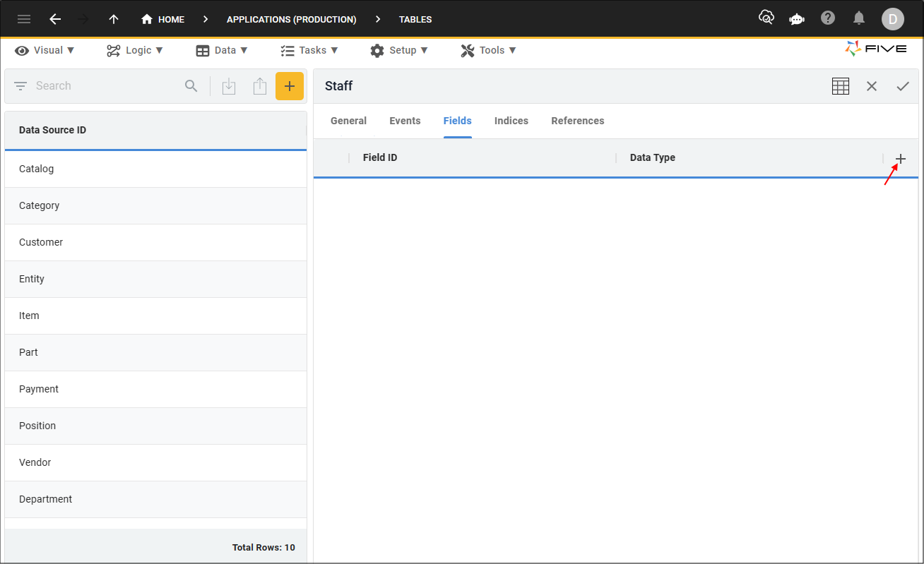Click the filter icon in search bar
Image resolution: width=924 pixels, height=564 pixels.
(20, 86)
